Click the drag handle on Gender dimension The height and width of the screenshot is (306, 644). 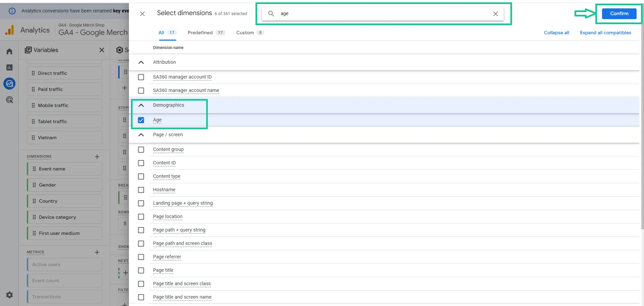[34, 185]
